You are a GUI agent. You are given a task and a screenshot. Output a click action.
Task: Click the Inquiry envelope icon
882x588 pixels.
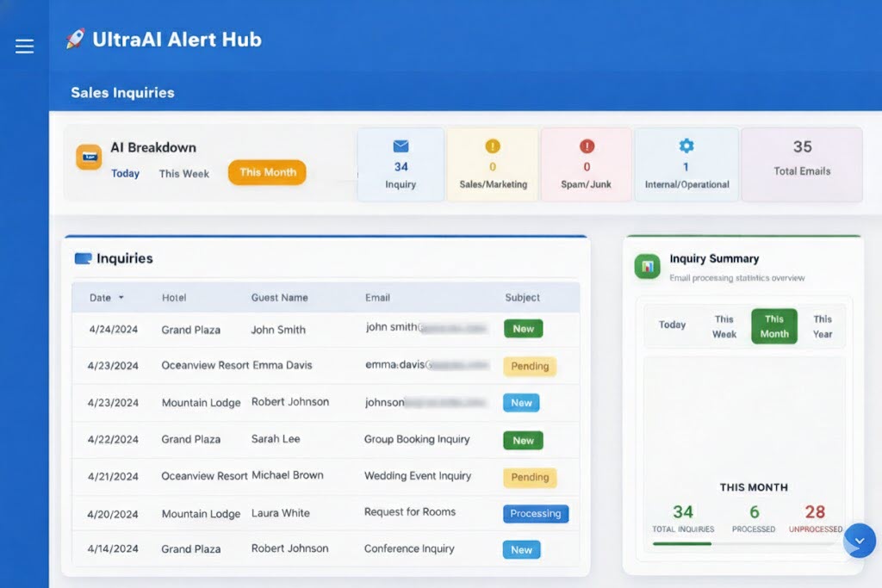[x=401, y=146]
